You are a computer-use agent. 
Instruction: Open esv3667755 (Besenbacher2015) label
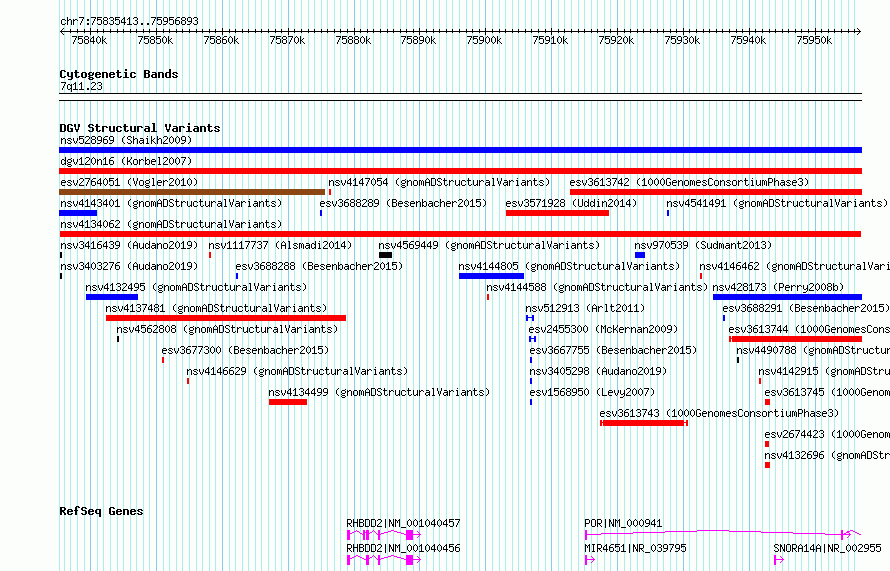pos(613,350)
